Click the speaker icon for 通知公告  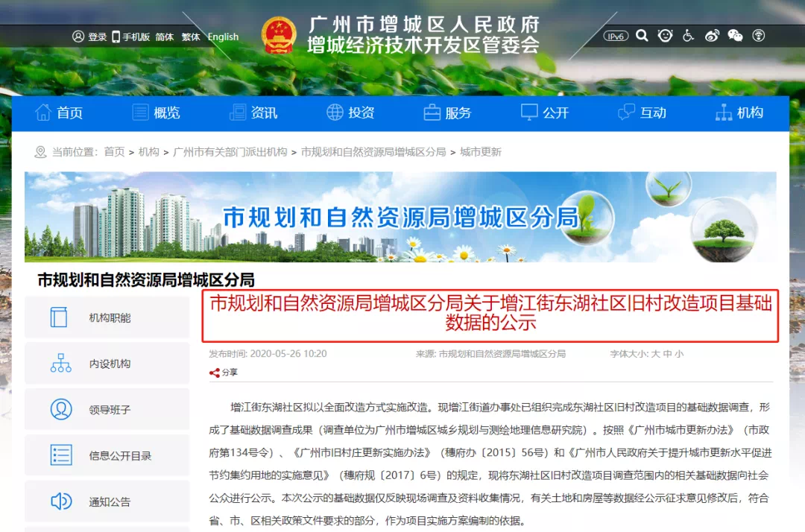(61, 501)
